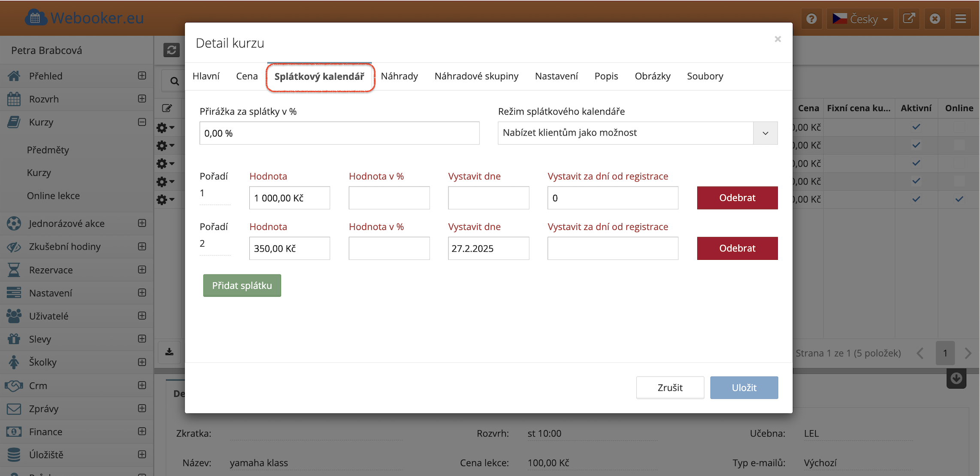Open the help question mark icon
This screenshot has height=476, width=980.
[x=811, y=19]
